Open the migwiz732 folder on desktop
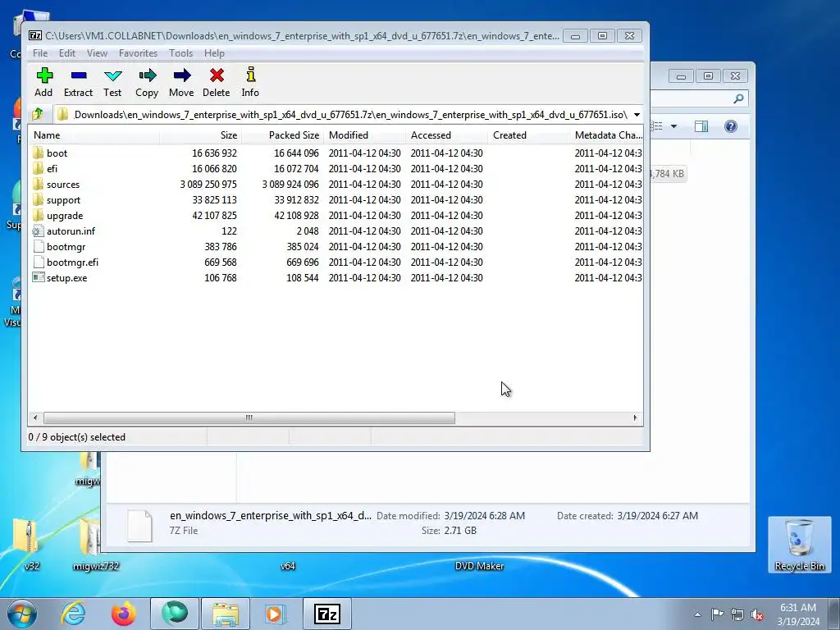 [95, 544]
